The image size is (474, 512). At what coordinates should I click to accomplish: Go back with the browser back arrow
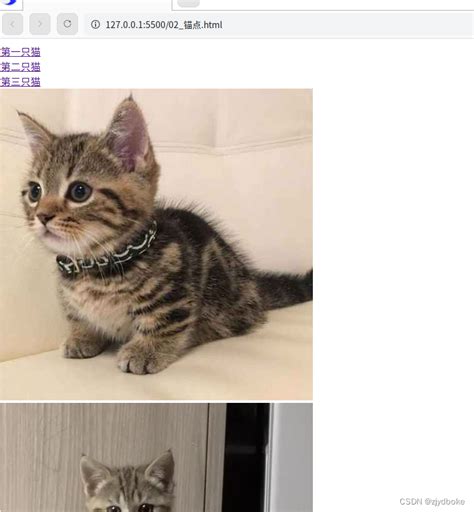(x=12, y=24)
